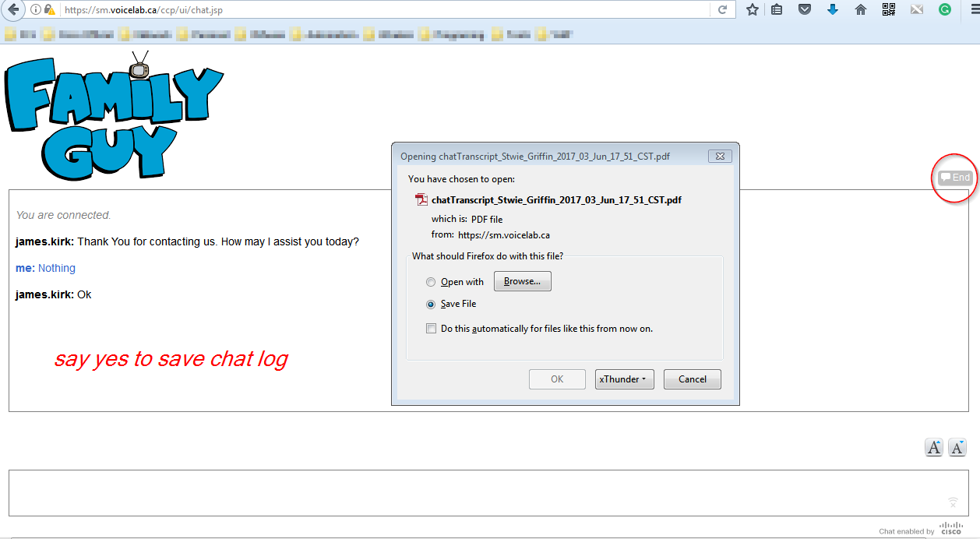Click the 'james.kirk: Ok' chat message

pyautogui.click(x=53, y=294)
